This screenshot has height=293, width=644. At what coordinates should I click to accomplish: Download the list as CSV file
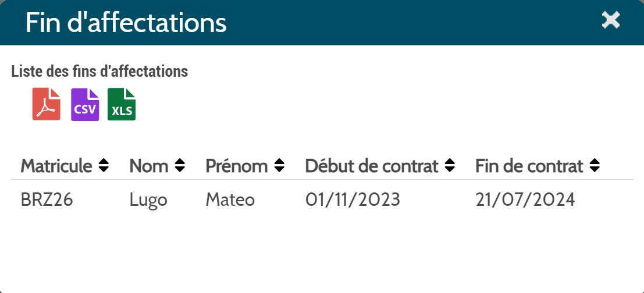(85, 104)
